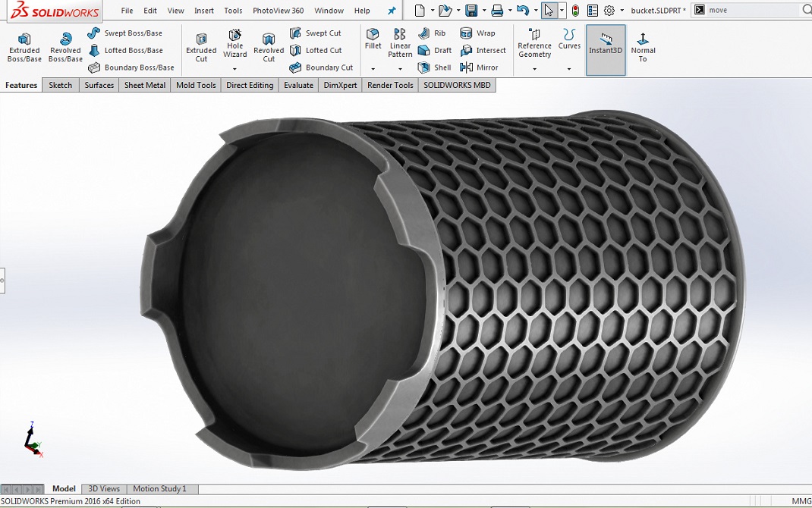Switch to the 3D Views tab
Image resolution: width=812 pixels, height=508 pixels.
(x=103, y=489)
